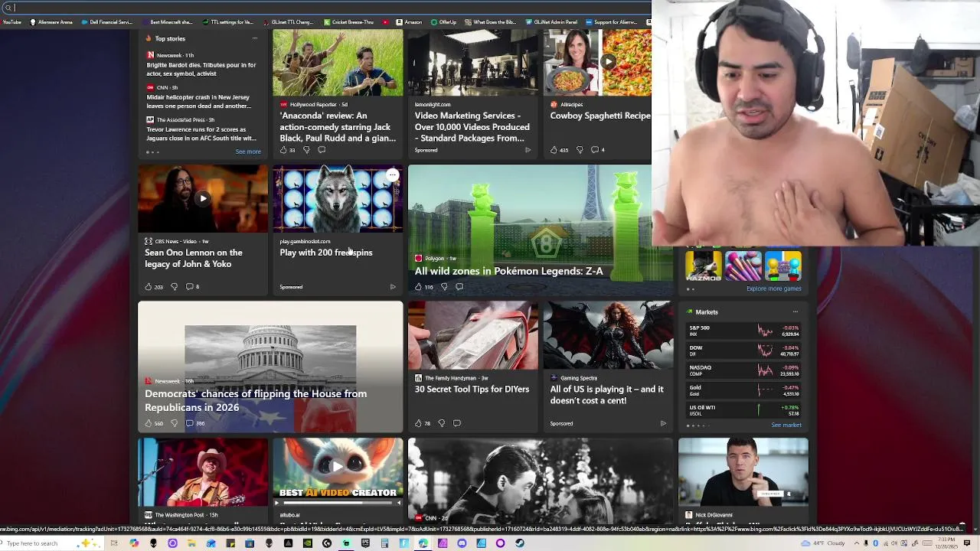This screenshot has width=980, height=551.
Task: Select the NASDAQ market row
Action: [x=743, y=370]
